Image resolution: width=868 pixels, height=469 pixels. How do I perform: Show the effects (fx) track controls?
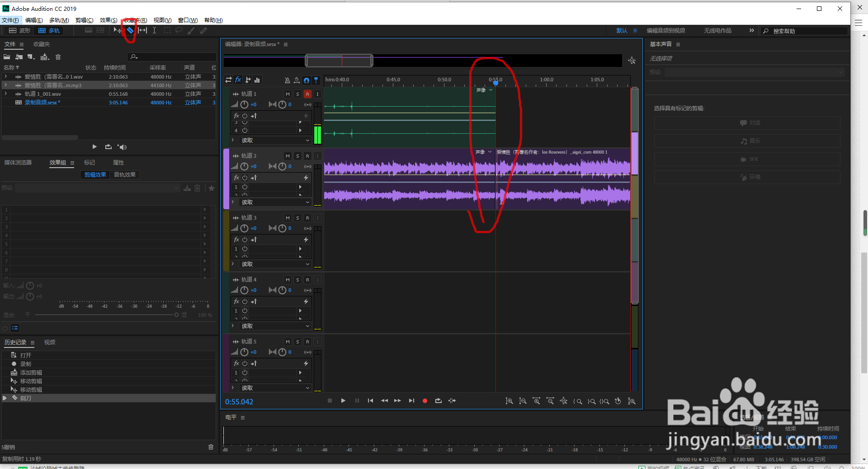coord(238,80)
